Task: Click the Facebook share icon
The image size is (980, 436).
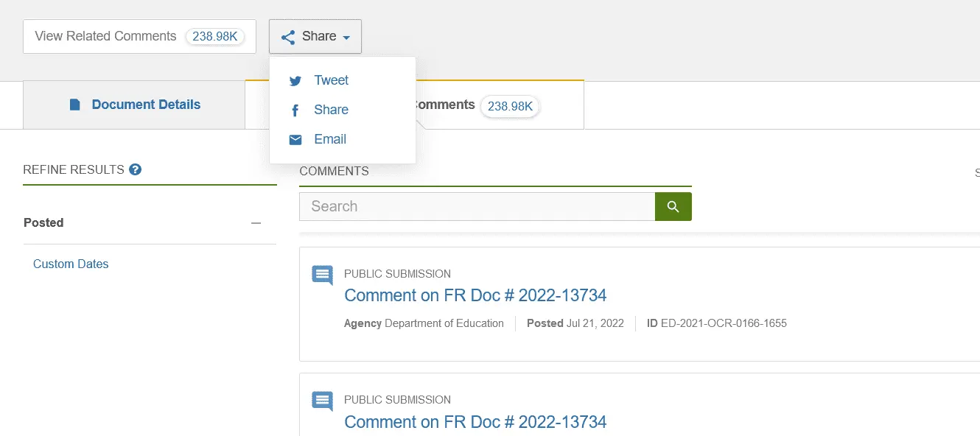Action: 295,110
